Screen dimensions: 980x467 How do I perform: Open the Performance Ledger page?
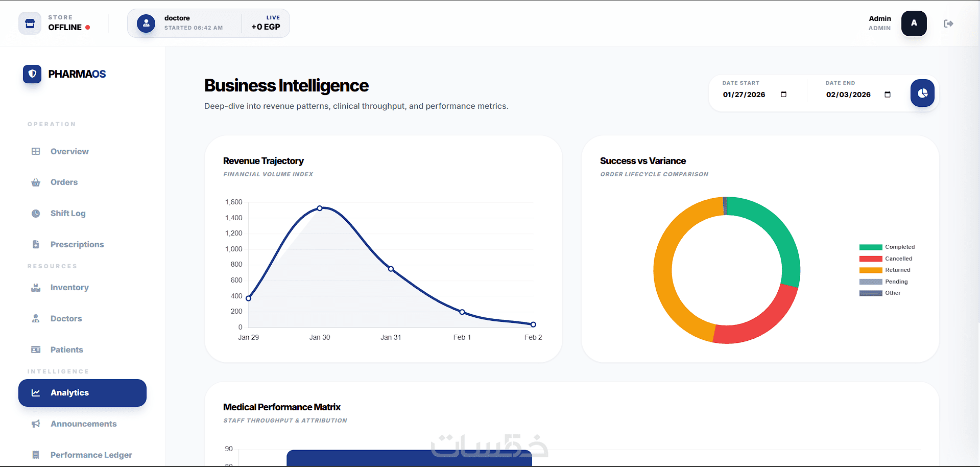[x=91, y=455]
